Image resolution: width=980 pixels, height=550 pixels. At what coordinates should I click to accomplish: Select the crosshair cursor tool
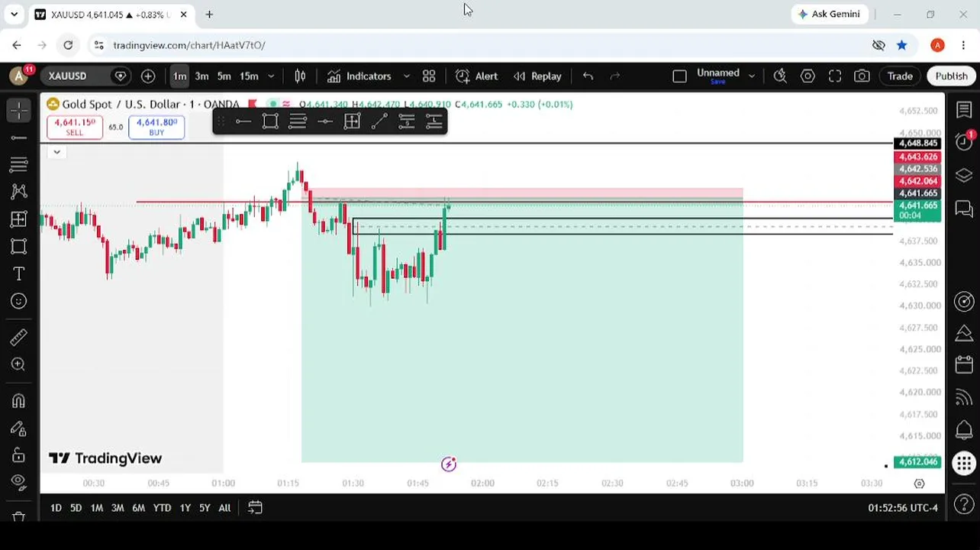(19, 111)
